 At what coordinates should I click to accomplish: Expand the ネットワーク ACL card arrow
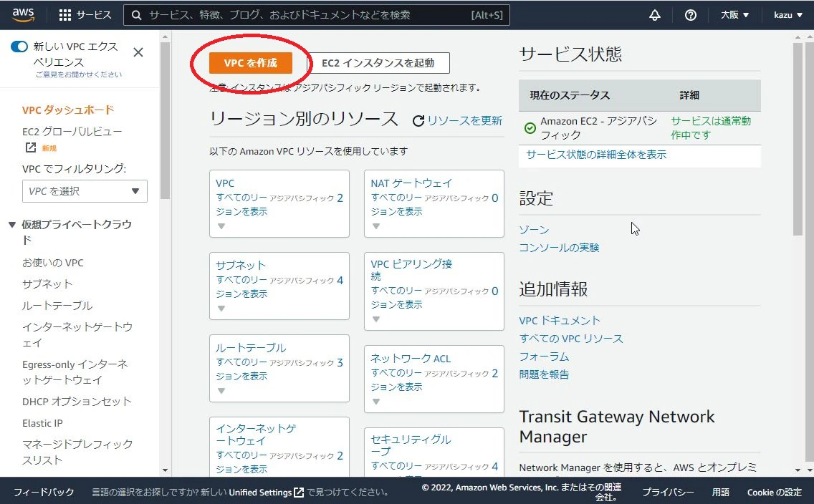pyautogui.click(x=376, y=402)
